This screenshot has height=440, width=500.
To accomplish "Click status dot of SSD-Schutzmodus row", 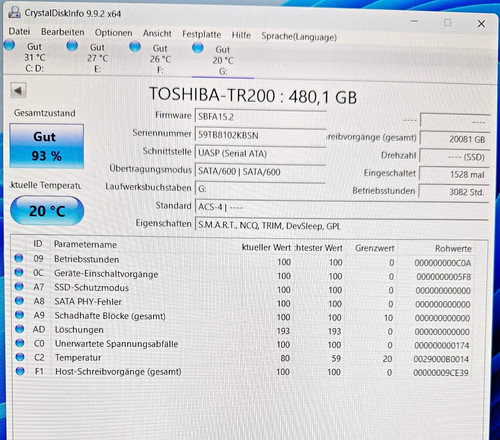I will pos(19,286).
